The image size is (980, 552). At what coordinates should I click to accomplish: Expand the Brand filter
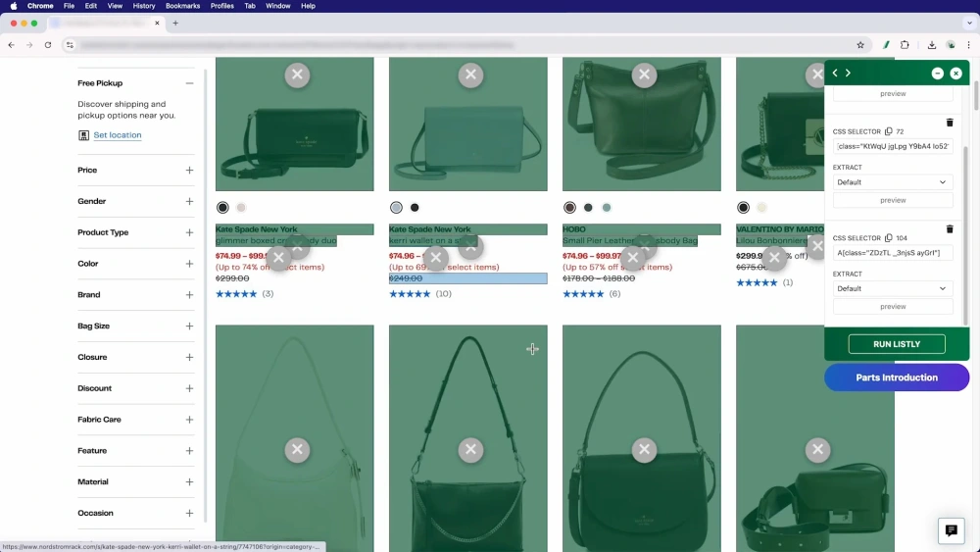pyautogui.click(x=189, y=295)
